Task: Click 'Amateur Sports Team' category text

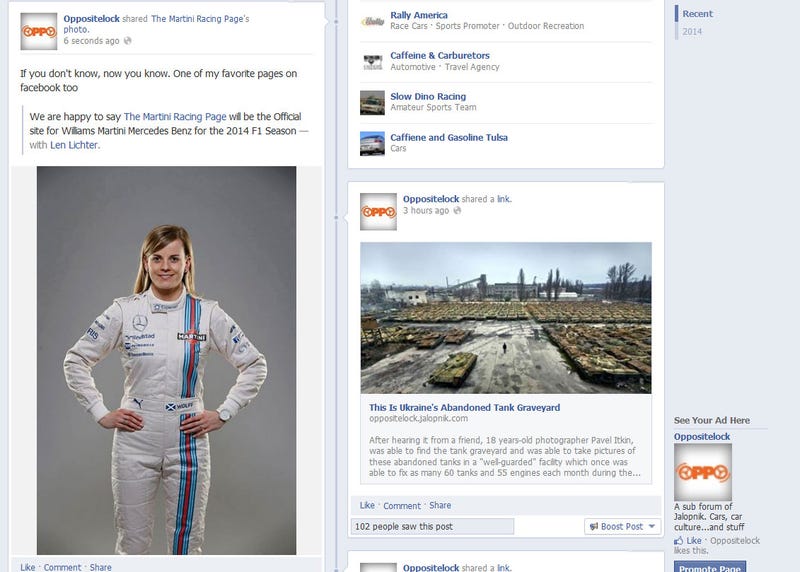Action: pos(433,107)
